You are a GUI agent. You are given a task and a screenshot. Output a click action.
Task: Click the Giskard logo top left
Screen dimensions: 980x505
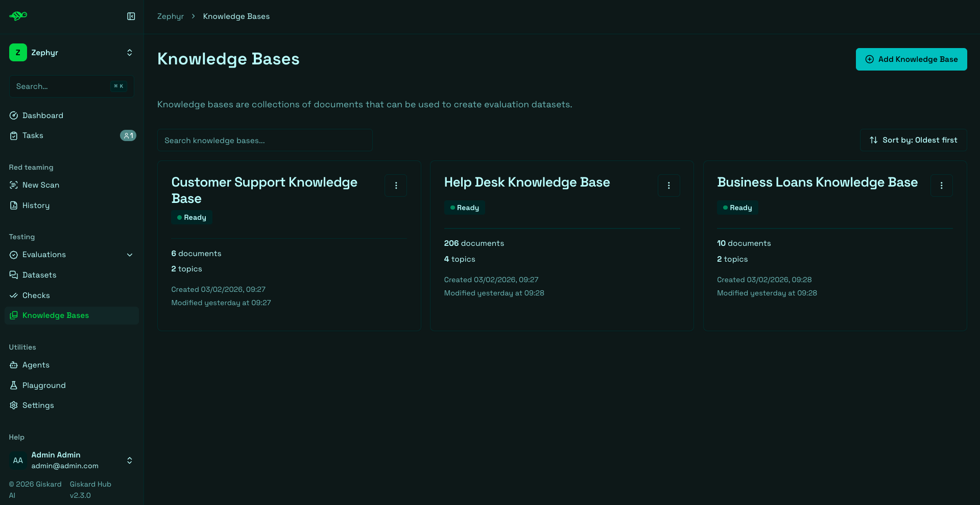tap(18, 16)
